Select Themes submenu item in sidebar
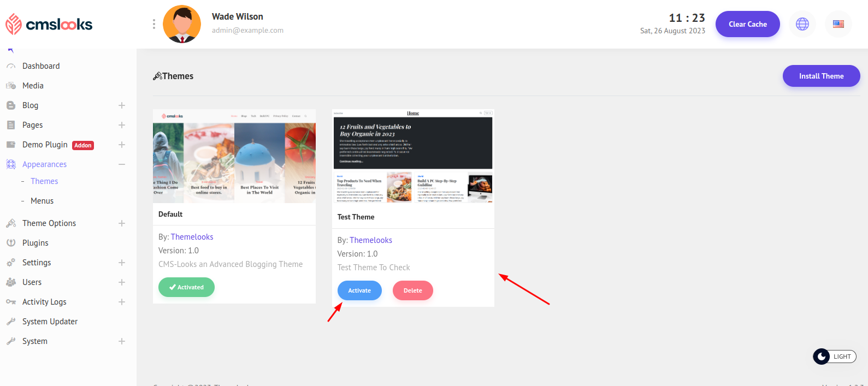The width and height of the screenshot is (868, 386). 44,181
